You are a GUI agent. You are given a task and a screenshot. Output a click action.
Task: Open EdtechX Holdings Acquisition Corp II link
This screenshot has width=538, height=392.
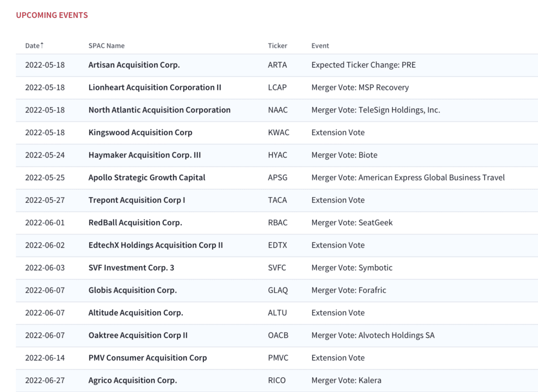click(156, 245)
